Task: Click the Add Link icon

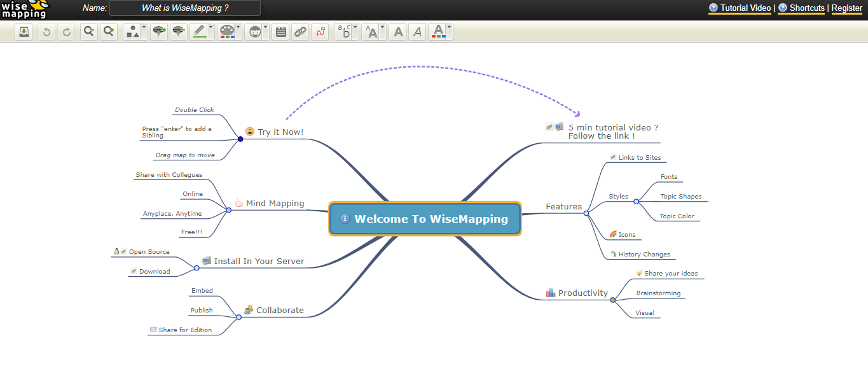Action: coord(300,31)
